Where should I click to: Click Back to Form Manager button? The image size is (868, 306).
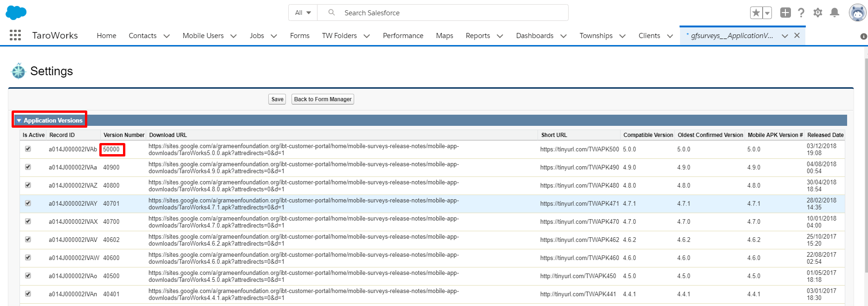323,99
